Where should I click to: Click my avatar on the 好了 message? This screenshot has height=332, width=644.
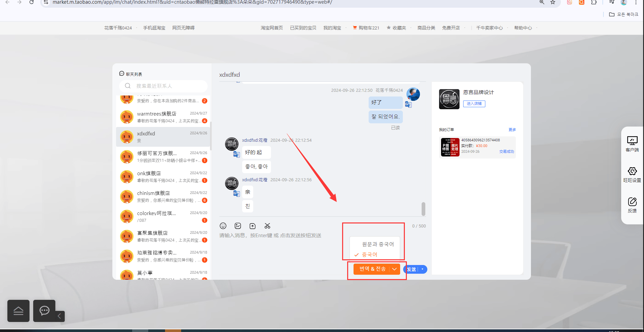click(x=413, y=94)
